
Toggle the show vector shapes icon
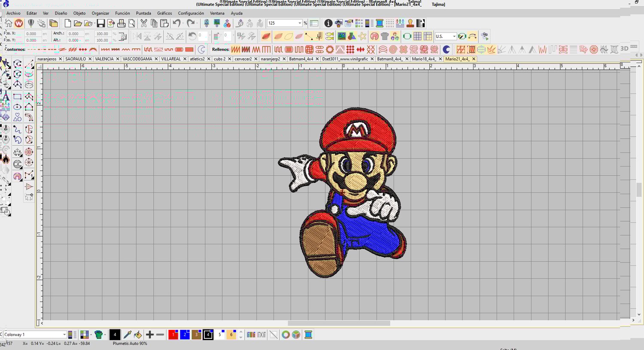[352, 37]
